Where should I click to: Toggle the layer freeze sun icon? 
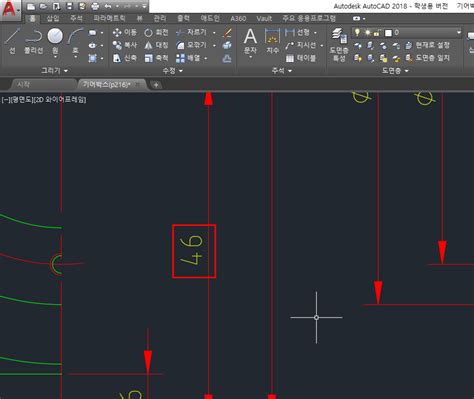368,33
